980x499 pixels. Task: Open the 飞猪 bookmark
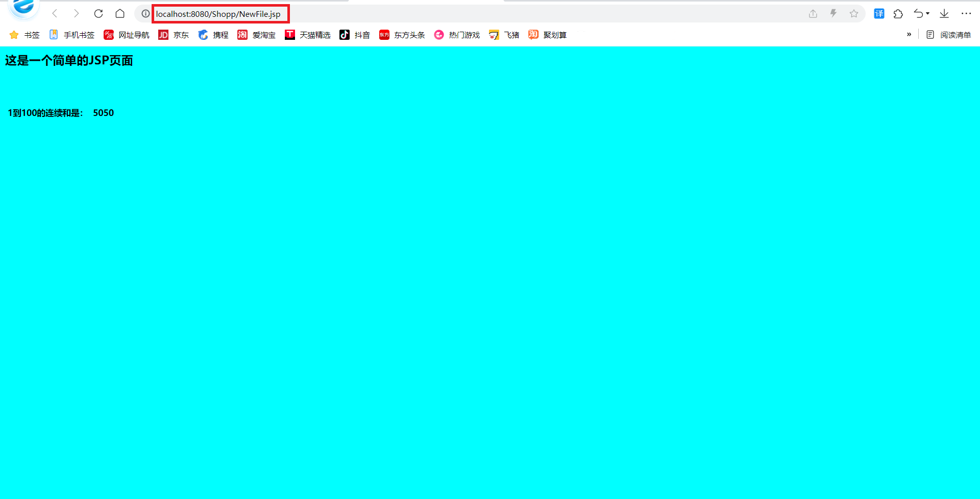[504, 35]
